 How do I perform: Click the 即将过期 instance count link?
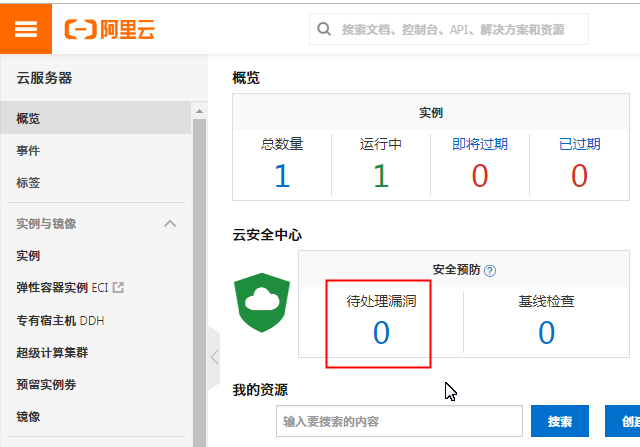click(479, 175)
